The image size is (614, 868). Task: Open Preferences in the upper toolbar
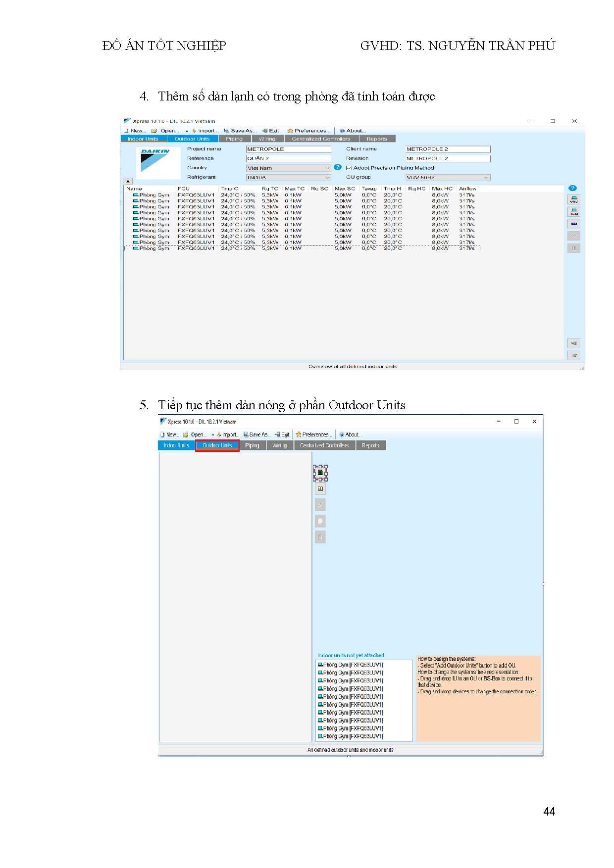(309, 131)
